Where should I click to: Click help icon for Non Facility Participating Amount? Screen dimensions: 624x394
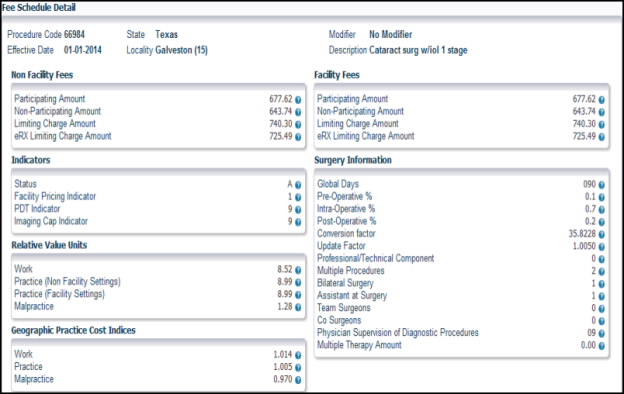point(298,100)
